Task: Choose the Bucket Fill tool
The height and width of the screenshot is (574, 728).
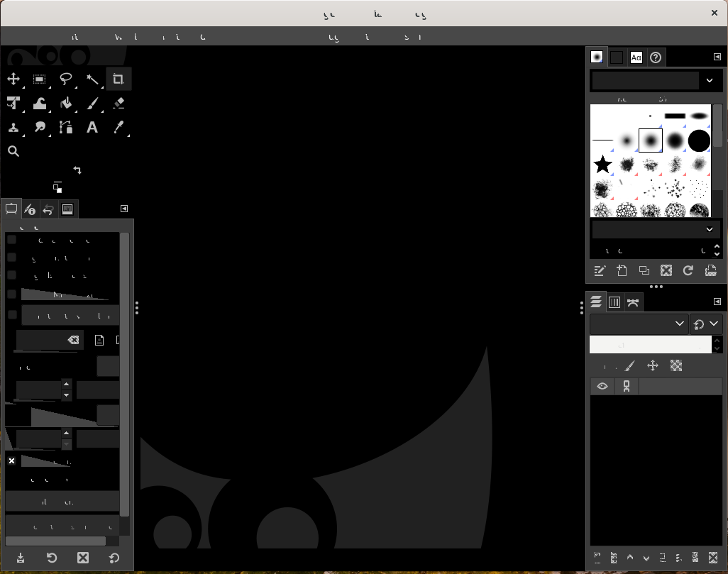Action: [x=66, y=104]
